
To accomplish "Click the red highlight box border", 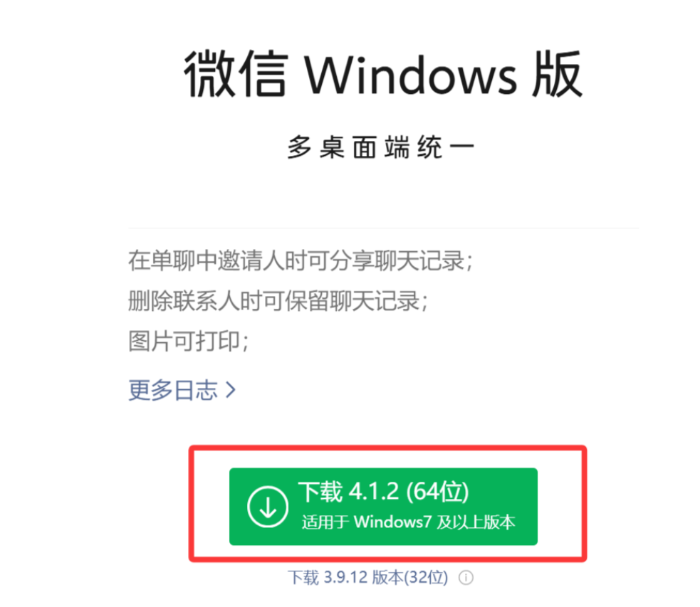I will pos(387,448).
